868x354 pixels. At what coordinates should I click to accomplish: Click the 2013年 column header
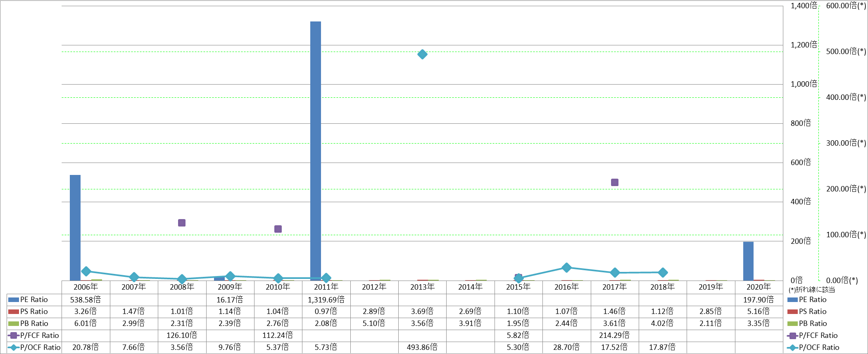click(x=422, y=287)
